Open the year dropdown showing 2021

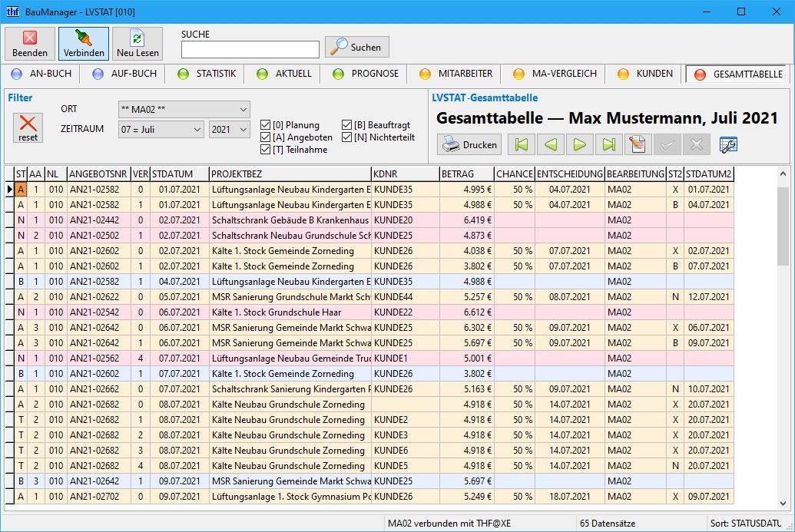click(229, 130)
